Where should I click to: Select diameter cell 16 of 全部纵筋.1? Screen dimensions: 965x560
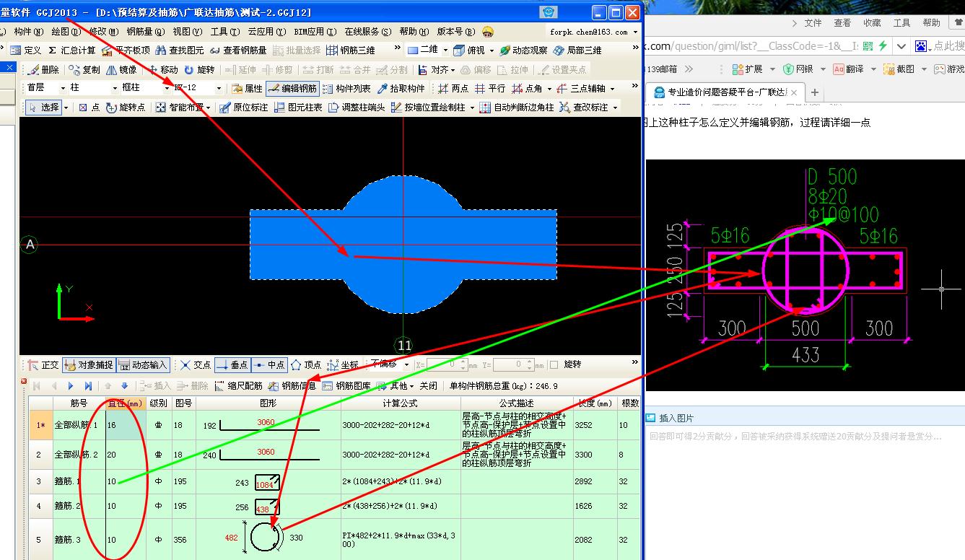click(x=126, y=425)
